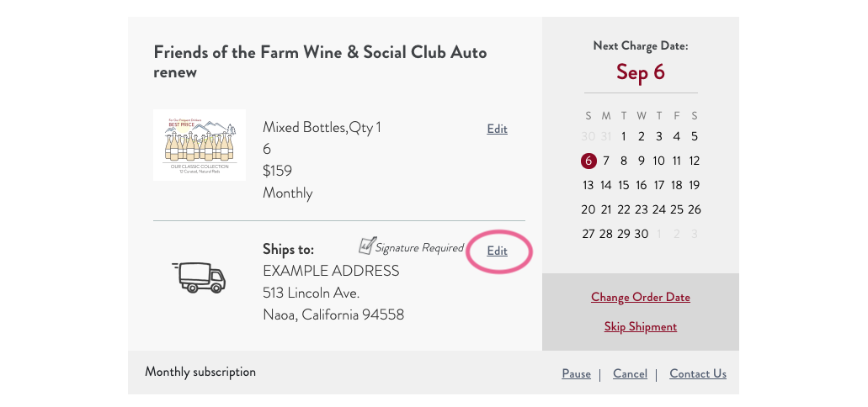The width and height of the screenshot is (868, 407).
Task: Edit the Mixed Bottles product
Action: click(x=497, y=129)
